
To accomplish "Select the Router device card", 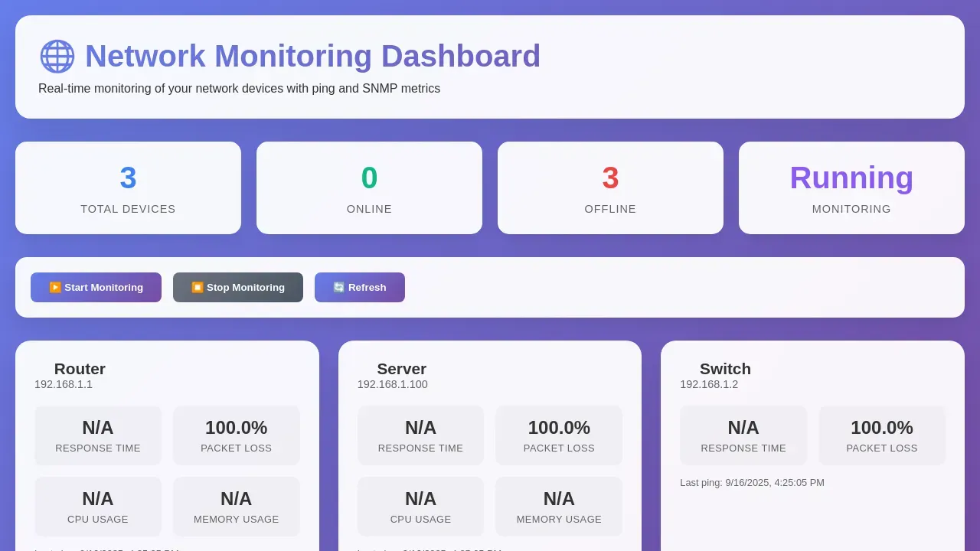I will pyautogui.click(x=80, y=369).
